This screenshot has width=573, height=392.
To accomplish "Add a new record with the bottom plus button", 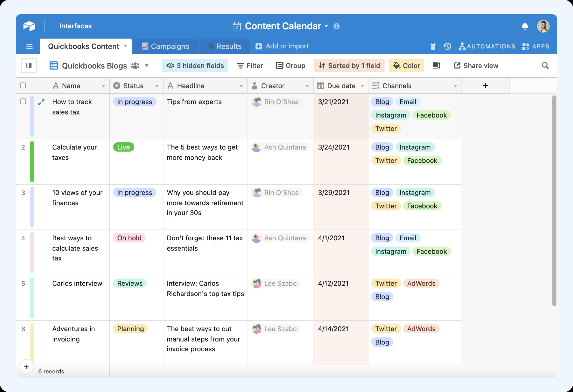I will point(26,367).
